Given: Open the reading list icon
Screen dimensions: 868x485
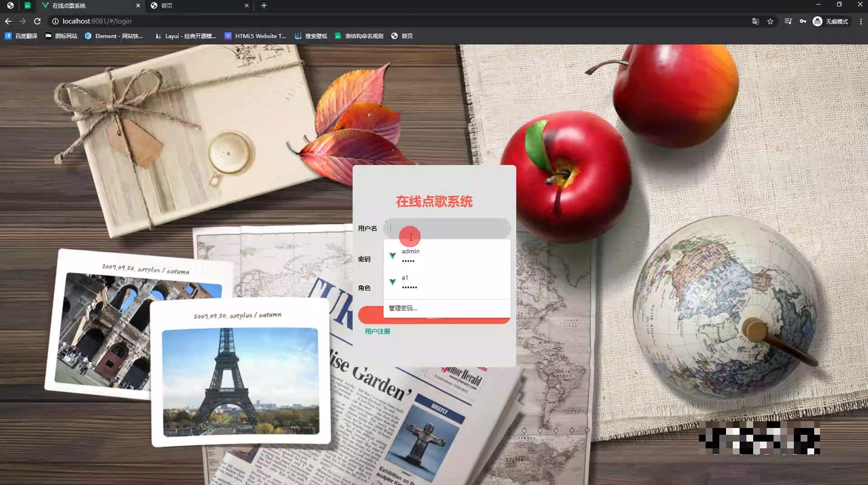Looking at the screenshot, I should (x=788, y=21).
